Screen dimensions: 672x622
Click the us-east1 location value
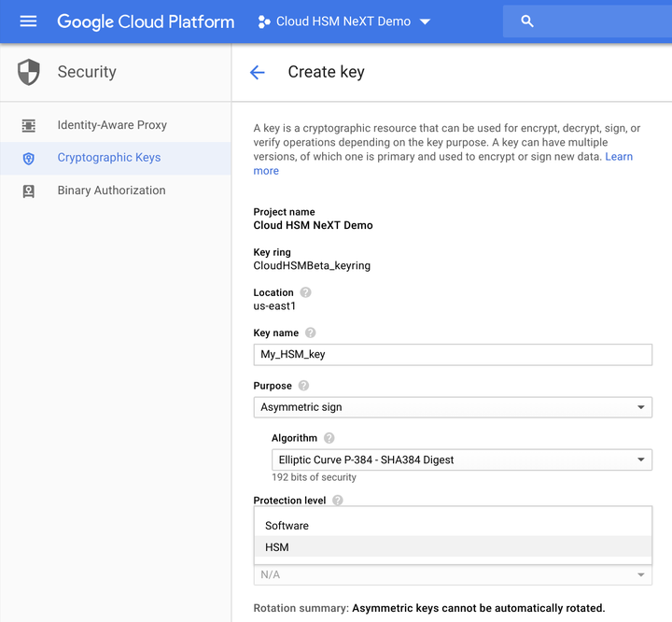pyautogui.click(x=274, y=305)
